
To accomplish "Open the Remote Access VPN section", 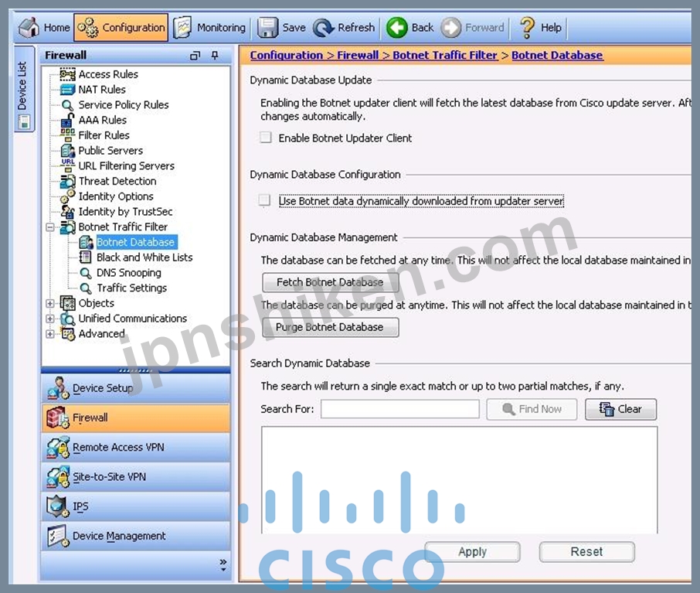I will point(136,448).
